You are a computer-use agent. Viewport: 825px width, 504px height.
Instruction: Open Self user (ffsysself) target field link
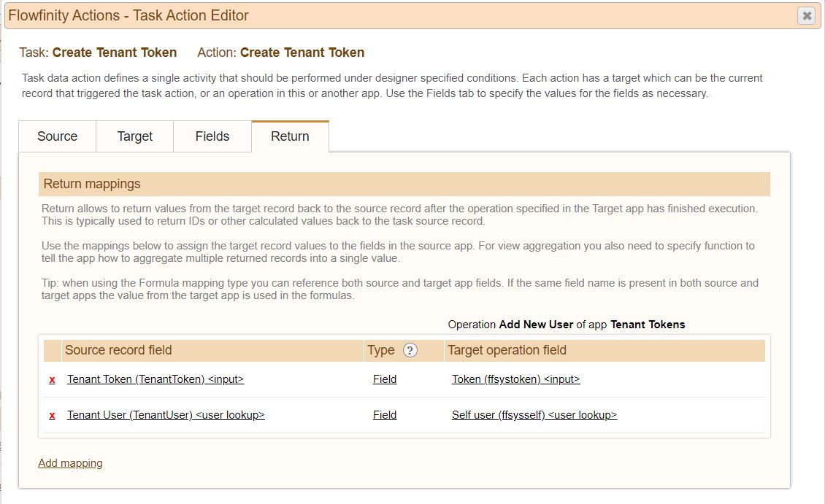point(534,415)
